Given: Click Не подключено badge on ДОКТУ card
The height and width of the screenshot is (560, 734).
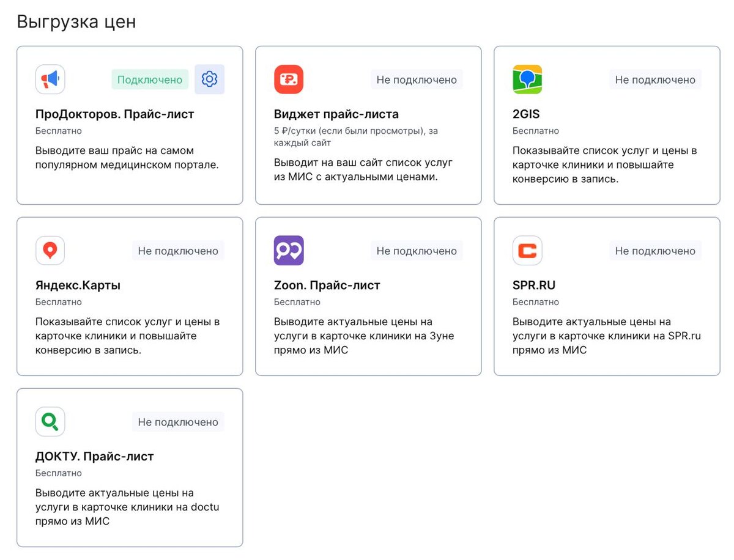Looking at the screenshot, I should pos(178,422).
